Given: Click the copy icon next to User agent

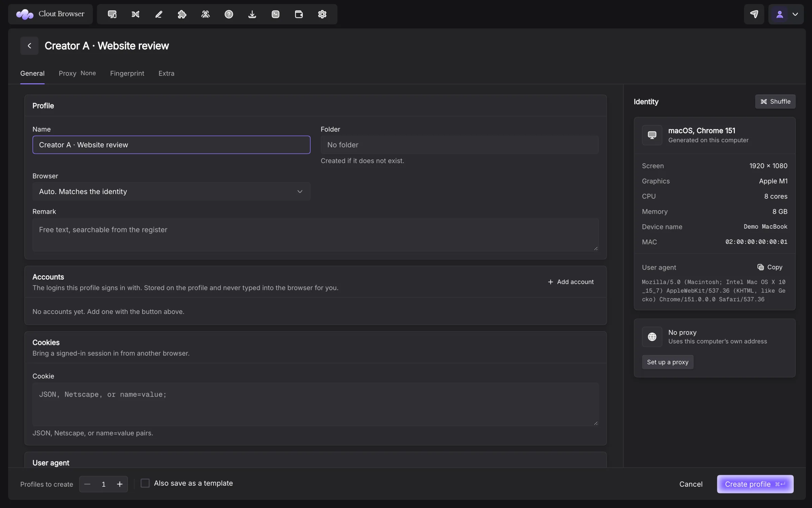Looking at the screenshot, I should 760,267.
